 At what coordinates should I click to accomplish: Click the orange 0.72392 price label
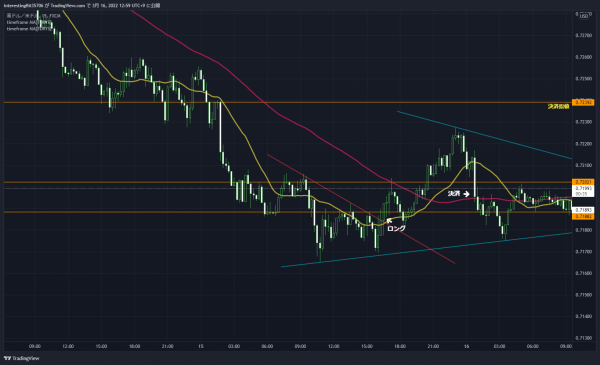583,103
